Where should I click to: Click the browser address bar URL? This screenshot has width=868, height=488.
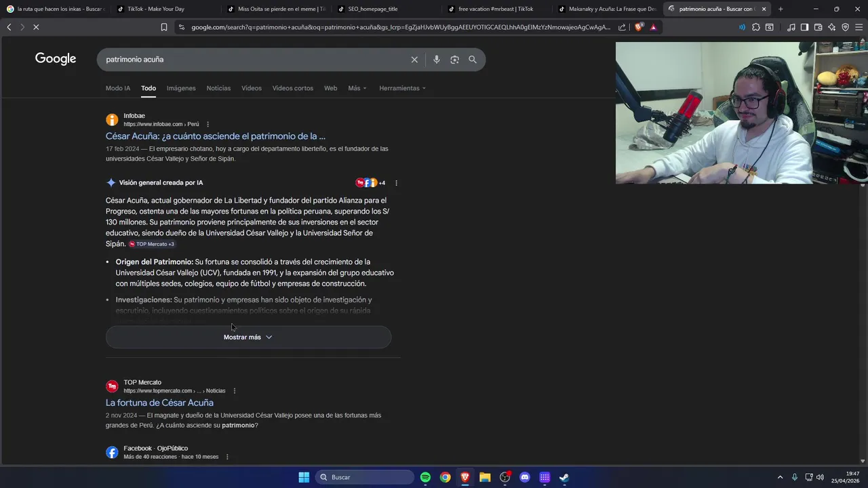[x=400, y=27]
